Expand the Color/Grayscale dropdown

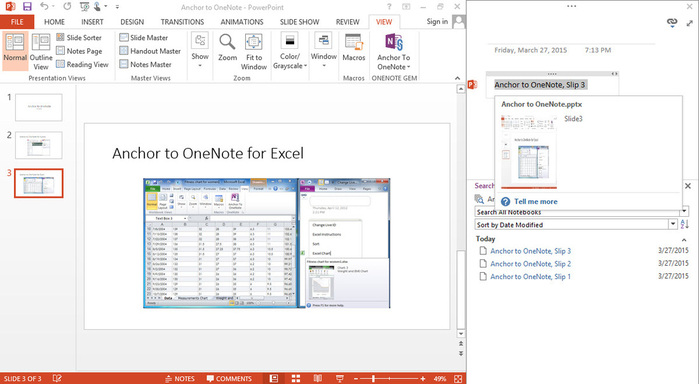coord(290,51)
